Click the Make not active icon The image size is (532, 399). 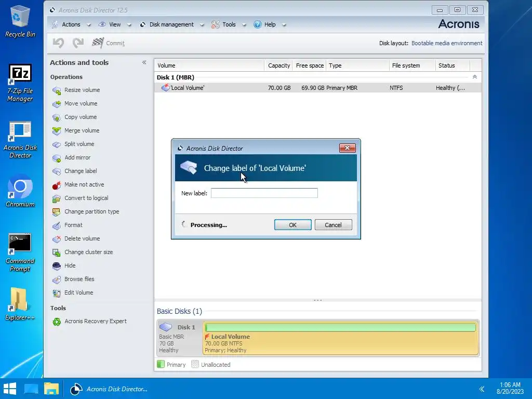click(56, 185)
